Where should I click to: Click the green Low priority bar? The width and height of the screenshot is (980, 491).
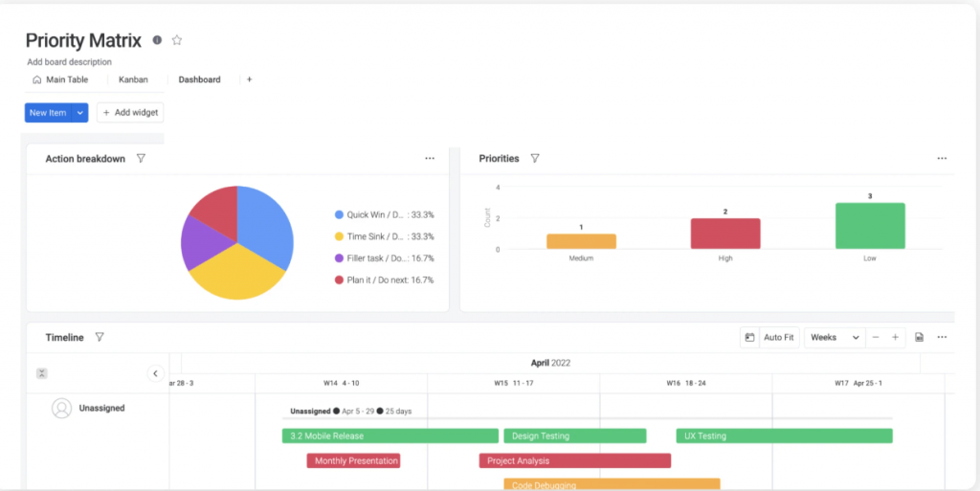click(870, 226)
